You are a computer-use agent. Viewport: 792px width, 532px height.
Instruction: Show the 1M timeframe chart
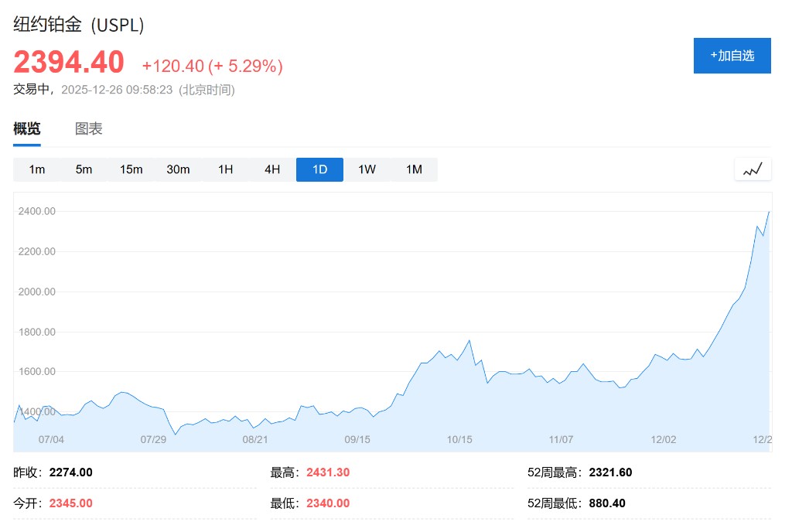pyautogui.click(x=414, y=169)
